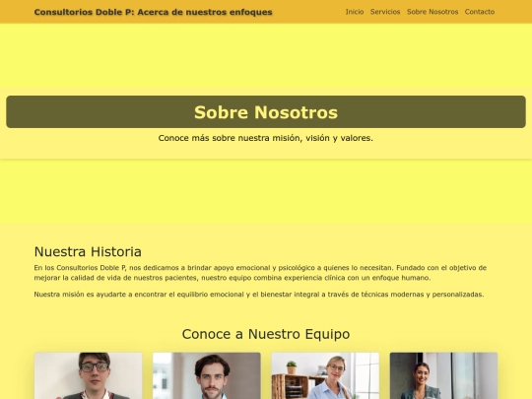Open the Contacto link

480,12
